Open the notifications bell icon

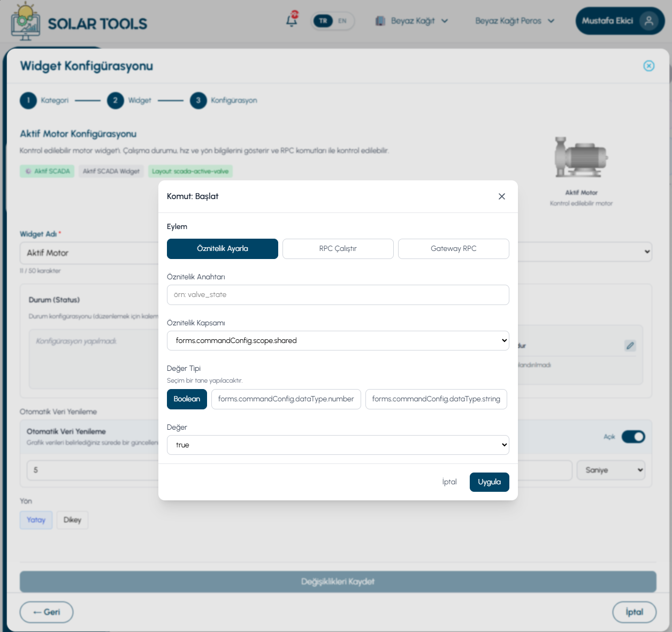click(292, 20)
